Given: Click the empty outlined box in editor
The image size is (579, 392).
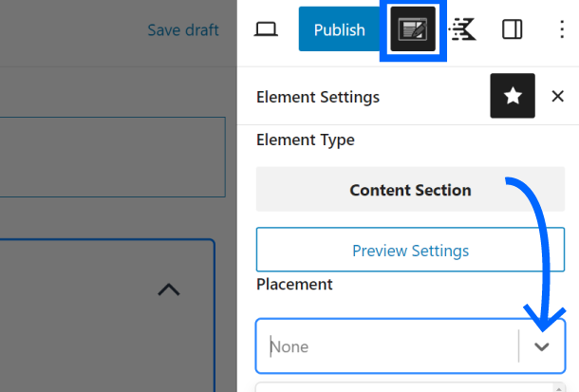Looking at the screenshot, I should tap(112, 157).
